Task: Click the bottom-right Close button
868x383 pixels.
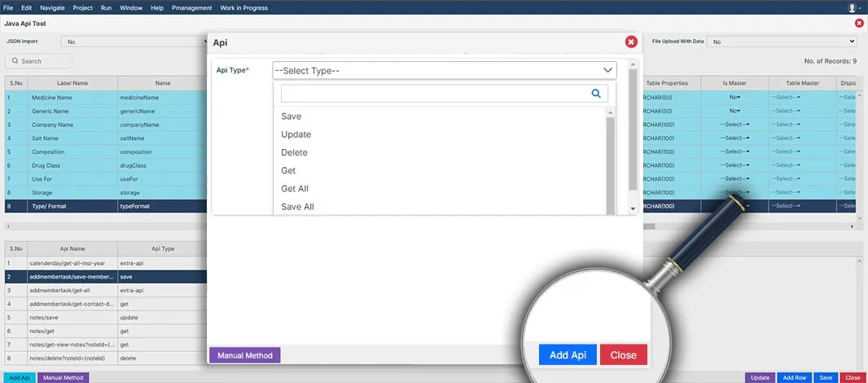Action: tap(853, 377)
